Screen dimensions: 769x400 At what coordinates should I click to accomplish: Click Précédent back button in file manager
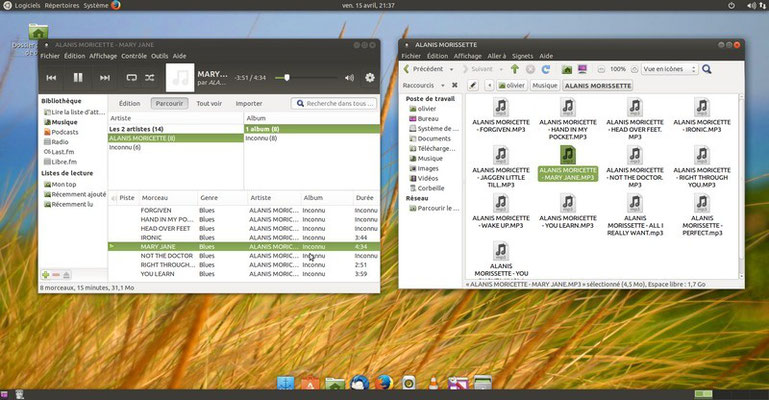tap(424, 69)
